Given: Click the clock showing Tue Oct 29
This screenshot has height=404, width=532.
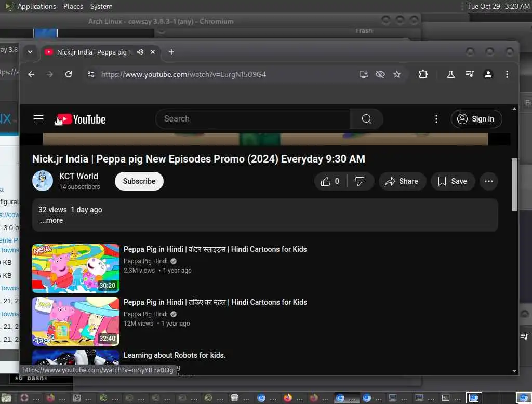Looking at the screenshot, I should pos(498,6).
